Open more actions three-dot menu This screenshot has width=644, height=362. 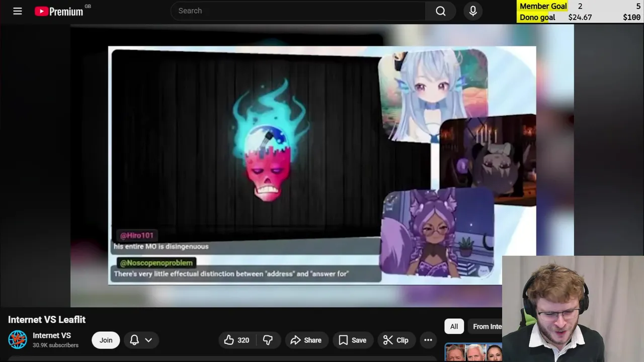pyautogui.click(x=428, y=340)
